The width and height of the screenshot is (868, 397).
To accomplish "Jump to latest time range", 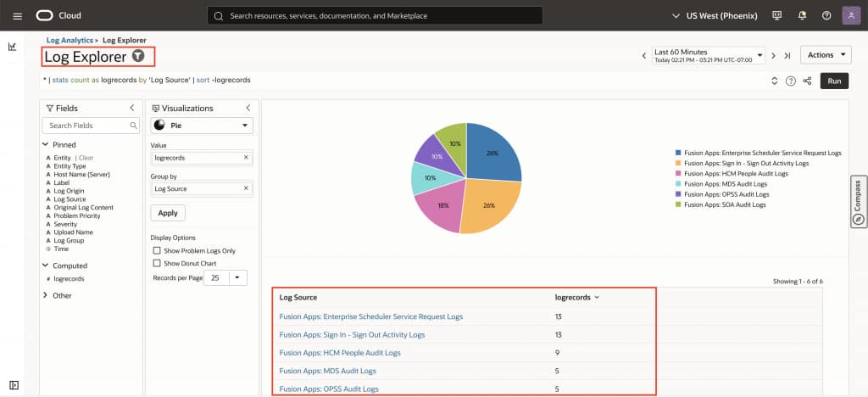I will [787, 55].
